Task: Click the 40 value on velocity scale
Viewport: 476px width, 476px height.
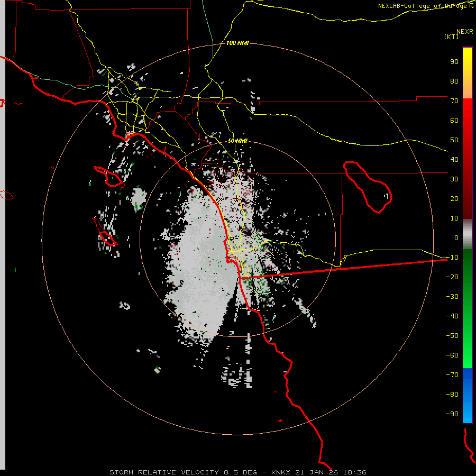Action: pyautogui.click(x=454, y=159)
